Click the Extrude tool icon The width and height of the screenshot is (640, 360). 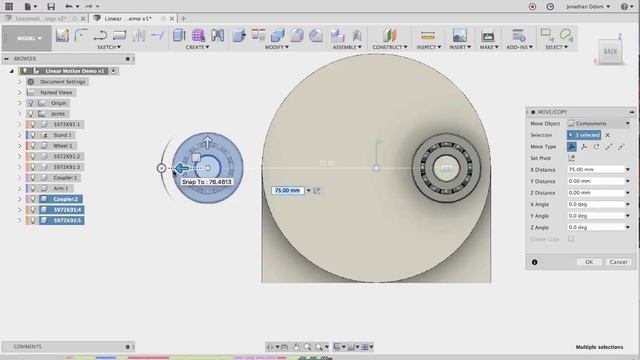[x=179, y=36]
